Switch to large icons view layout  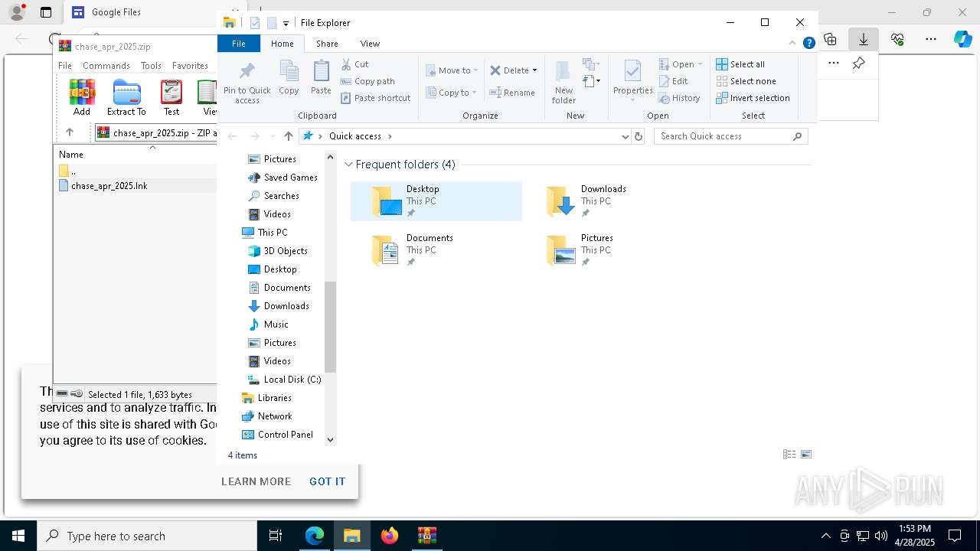tap(806, 455)
